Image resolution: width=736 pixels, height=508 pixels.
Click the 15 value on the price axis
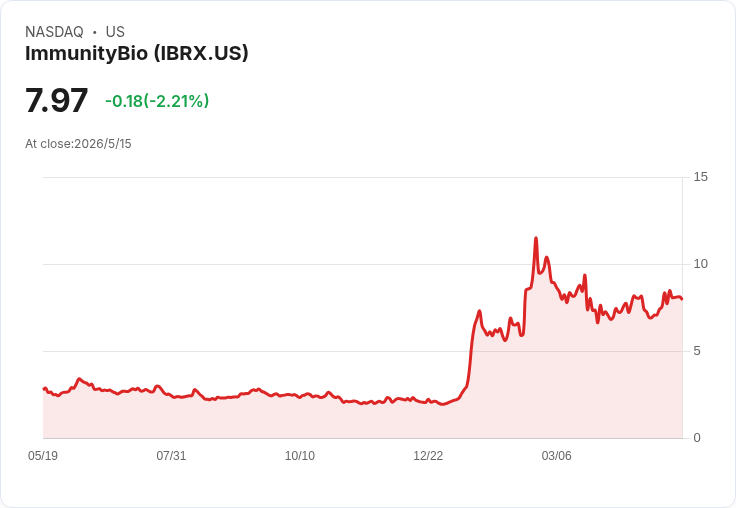pyautogui.click(x=700, y=177)
